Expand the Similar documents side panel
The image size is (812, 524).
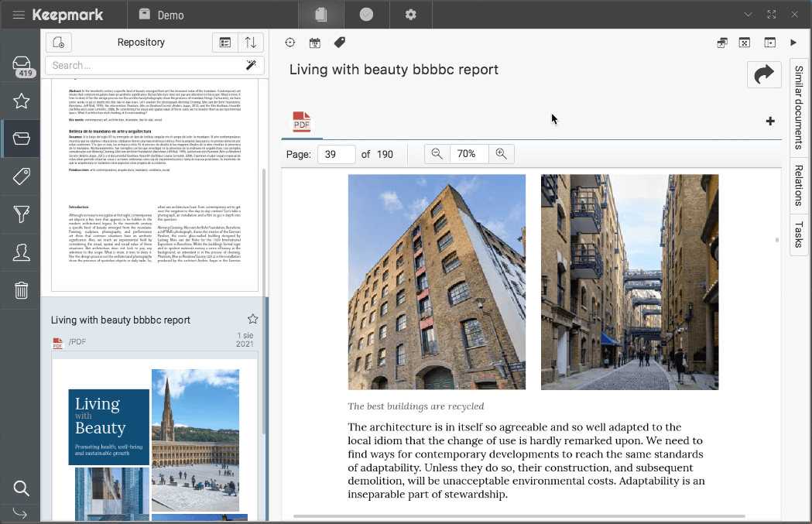click(799, 108)
